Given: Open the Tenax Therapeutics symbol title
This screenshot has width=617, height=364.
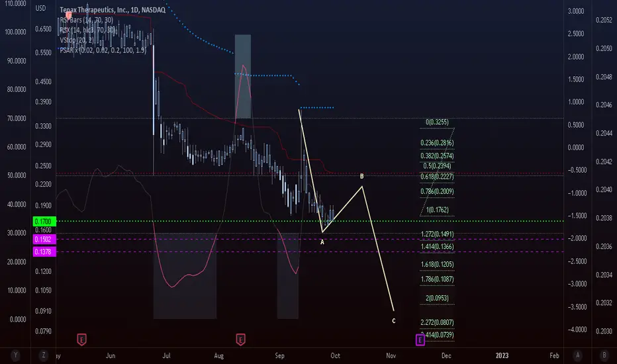Looking at the screenshot, I should 113,10.
